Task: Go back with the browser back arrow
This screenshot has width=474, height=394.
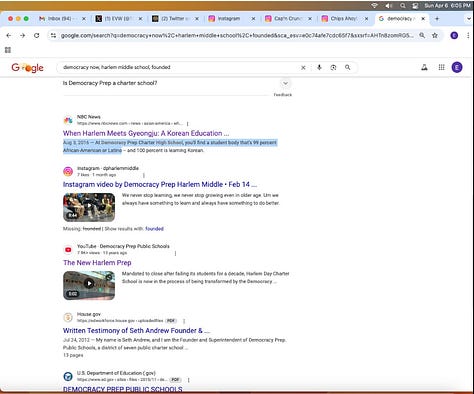Action: click(9, 35)
